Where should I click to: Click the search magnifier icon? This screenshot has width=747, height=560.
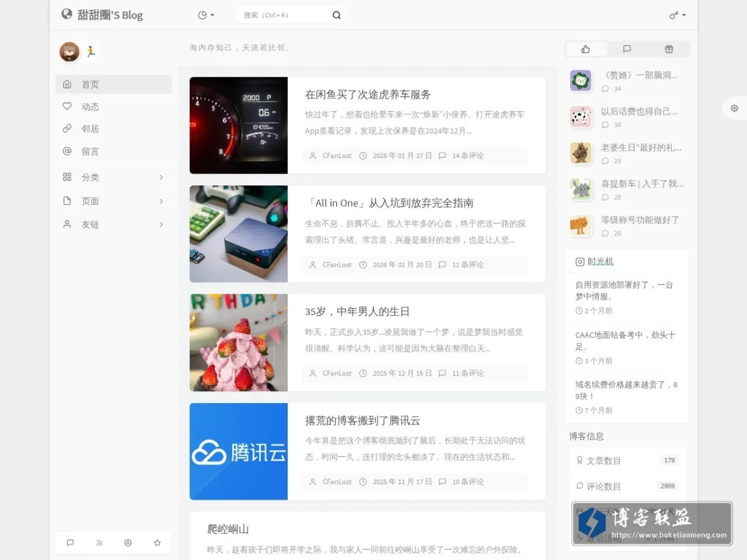tap(337, 15)
